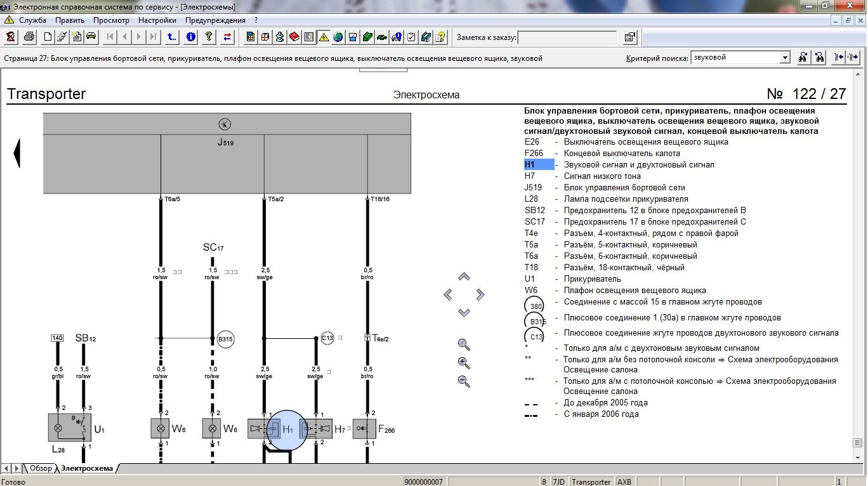Open the Предупреждения menu
The height and width of the screenshot is (486, 868).
coord(215,20)
